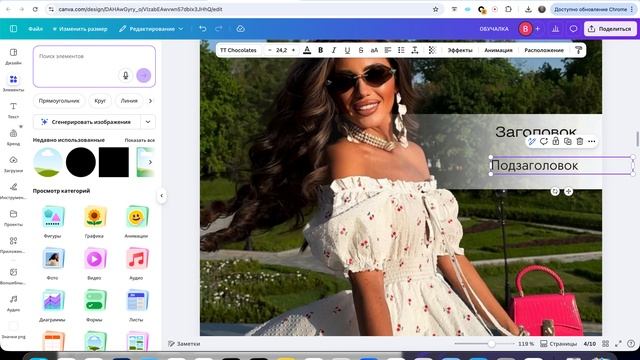
Task: Open the line spacing options
Action: tap(415, 50)
